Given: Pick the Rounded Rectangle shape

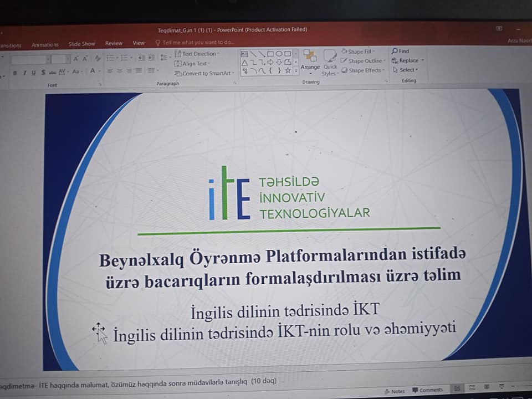Looking at the screenshot, I should [288, 54].
